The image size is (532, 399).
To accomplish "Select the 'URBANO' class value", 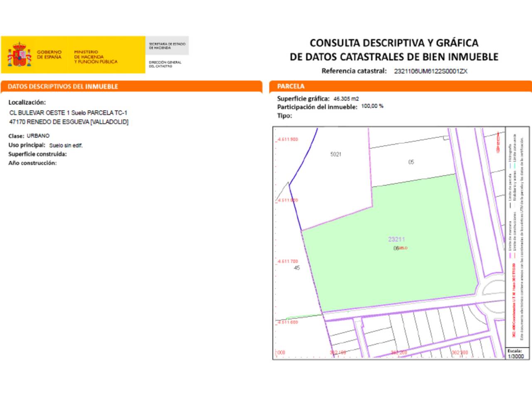I will (38, 136).
